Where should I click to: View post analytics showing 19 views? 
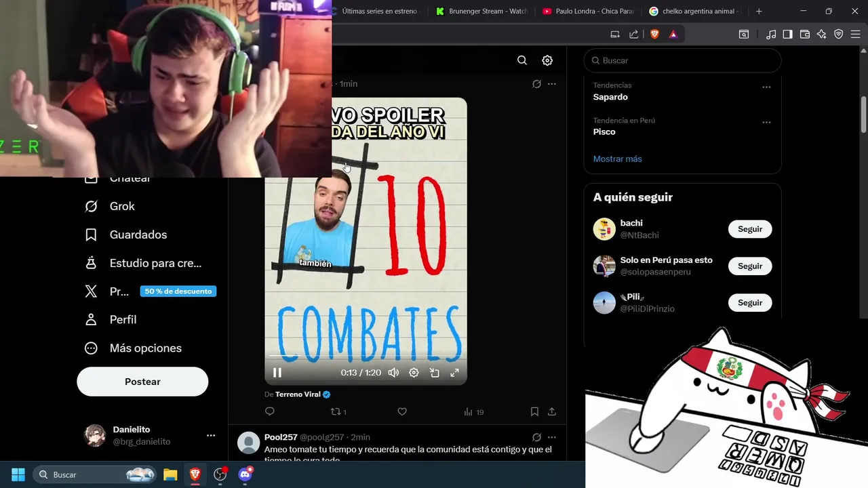coord(473,411)
